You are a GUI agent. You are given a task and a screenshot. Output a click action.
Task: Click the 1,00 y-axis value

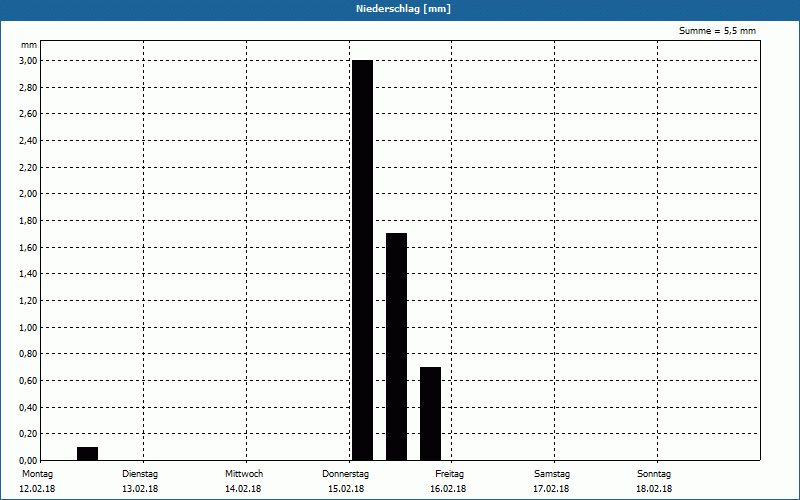(28, 328)
